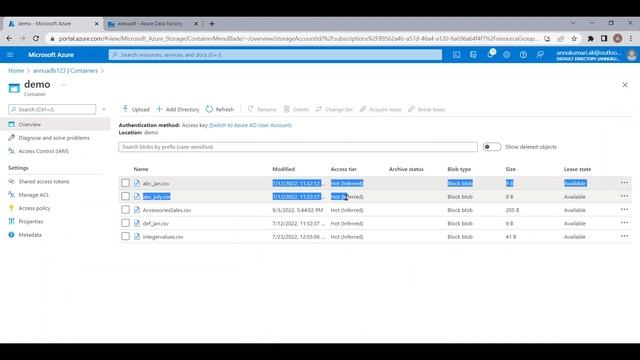The width and height of the screenshot is (640, 360).
Task: Tick the checkbox for AccessoriesSales.csv
Action: click(x=125, y=210)
